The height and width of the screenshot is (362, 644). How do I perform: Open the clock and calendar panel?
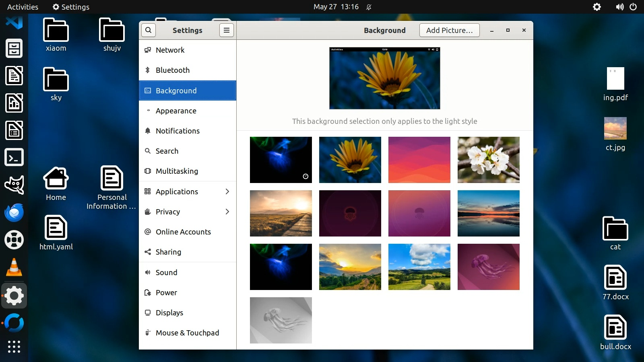336,7
